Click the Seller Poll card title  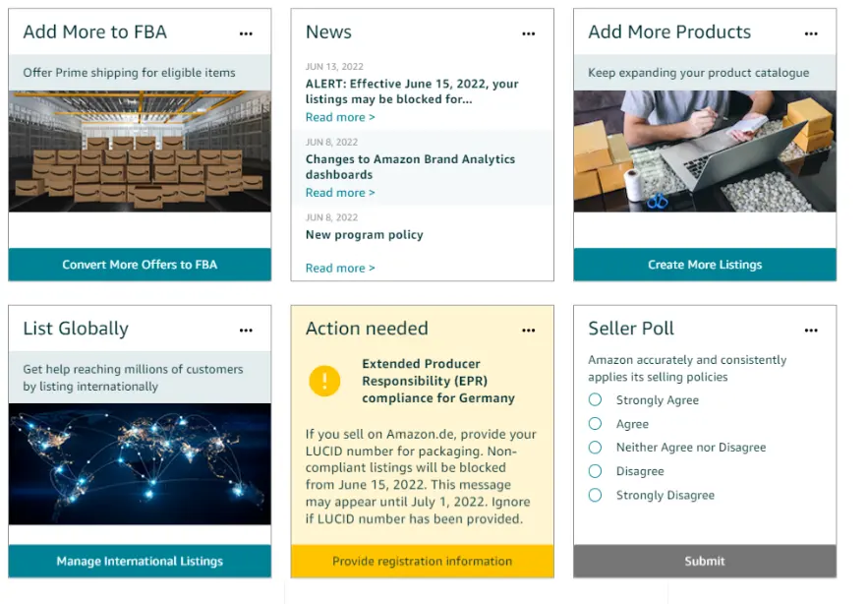point(631,329)
